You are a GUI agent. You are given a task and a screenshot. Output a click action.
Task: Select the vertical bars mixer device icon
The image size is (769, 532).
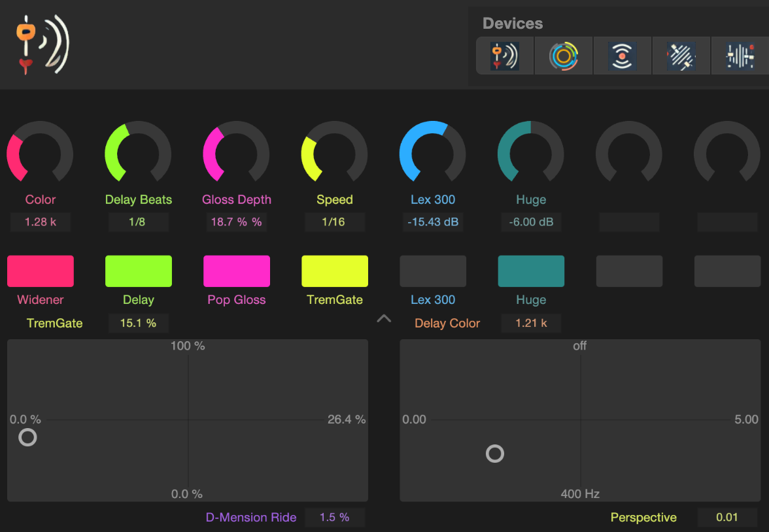[740, 56]
